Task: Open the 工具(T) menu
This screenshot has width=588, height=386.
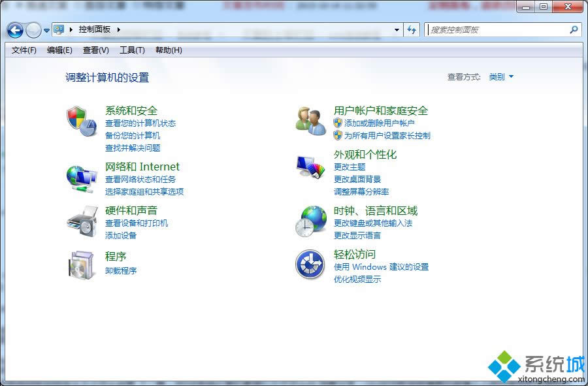Action: tap(132, 50)
